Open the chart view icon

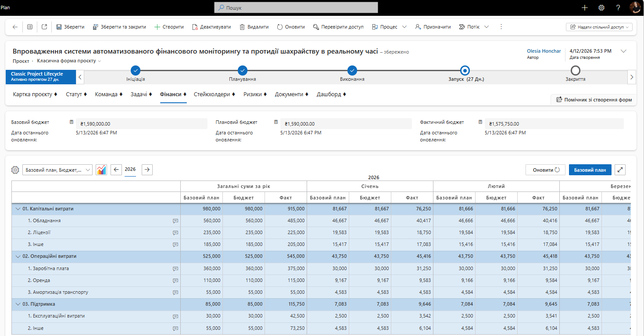(101, 170)
